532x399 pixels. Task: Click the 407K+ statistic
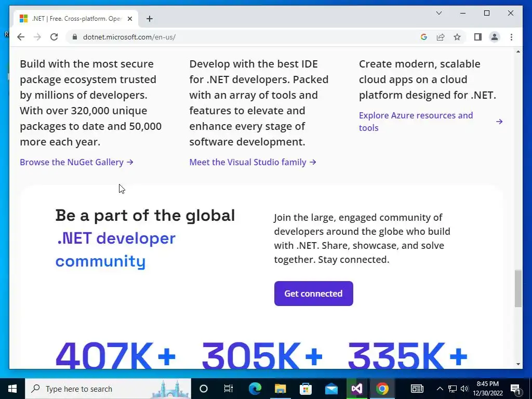pyautogui.click(x=116, y=355)
